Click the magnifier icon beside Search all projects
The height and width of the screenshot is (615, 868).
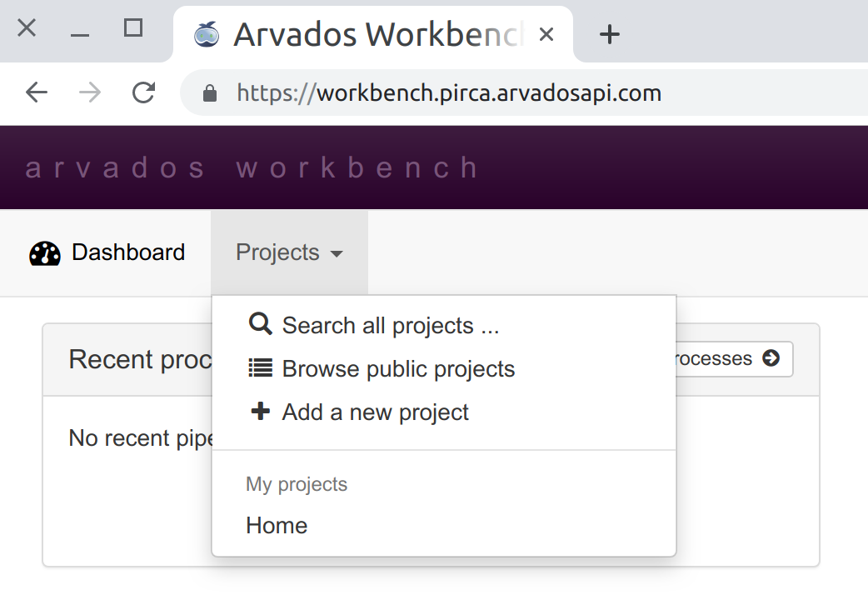[261, 324]
